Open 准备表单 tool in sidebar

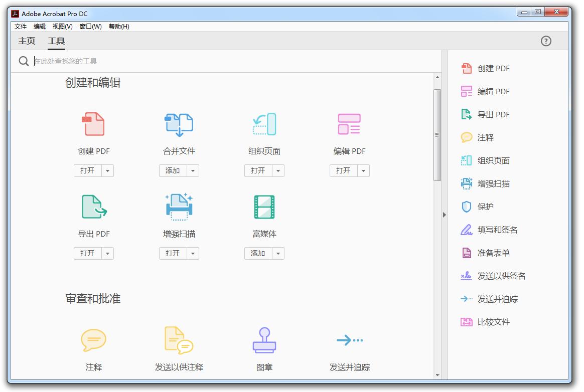click(486, 253)
